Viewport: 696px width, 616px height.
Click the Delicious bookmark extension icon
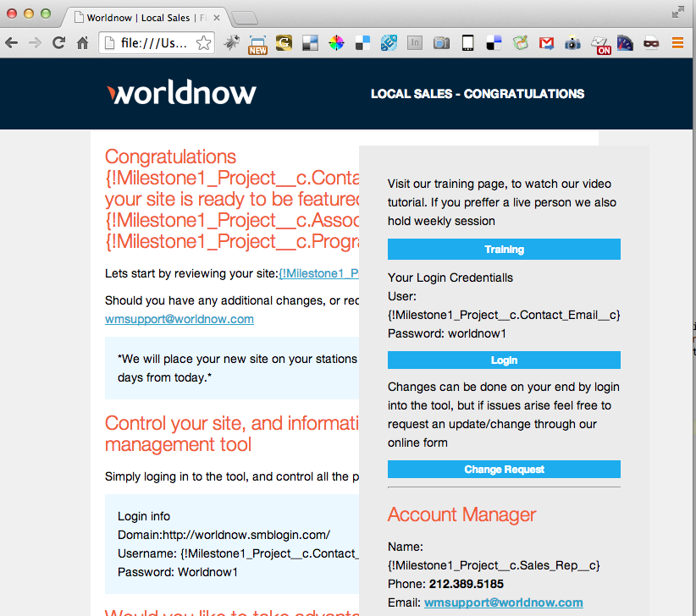[494, 43]
